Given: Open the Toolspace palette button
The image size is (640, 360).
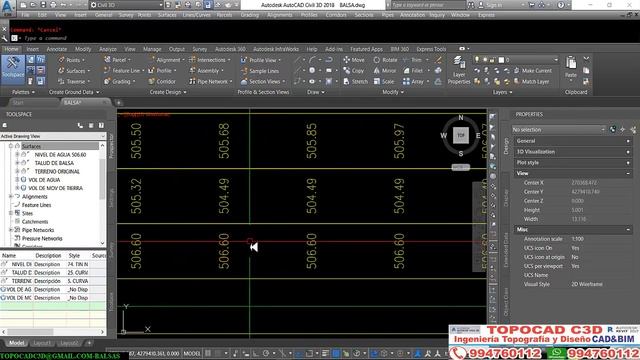Looking at the screenshot, I should [x=13, y=69].
